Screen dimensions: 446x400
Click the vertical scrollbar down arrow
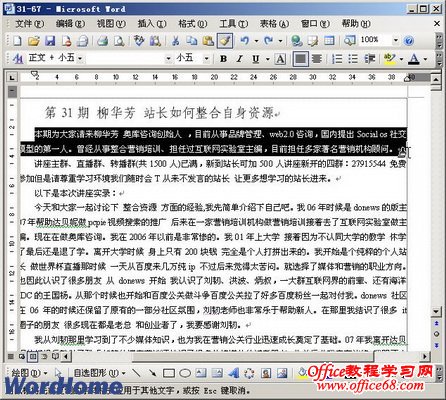tap(436, 311)
